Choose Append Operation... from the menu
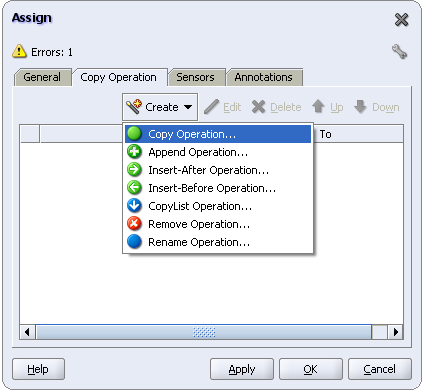The image size is (423, 390). (218, 152)
